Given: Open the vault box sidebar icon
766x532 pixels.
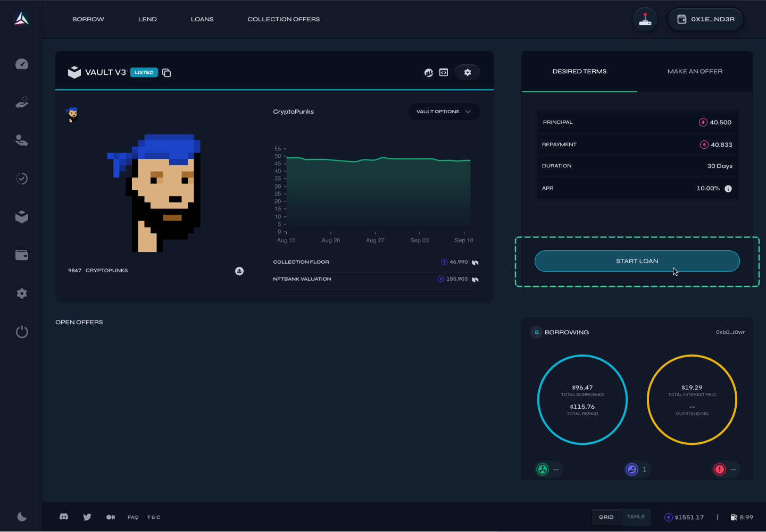Looking at the screenshot, I should (x=22, y=217).
